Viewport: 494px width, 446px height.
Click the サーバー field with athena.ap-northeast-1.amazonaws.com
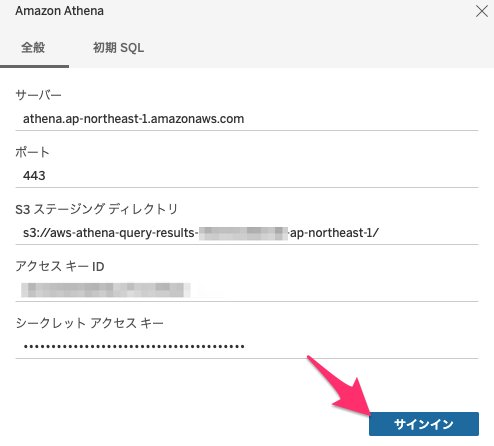tap(247, 119)
